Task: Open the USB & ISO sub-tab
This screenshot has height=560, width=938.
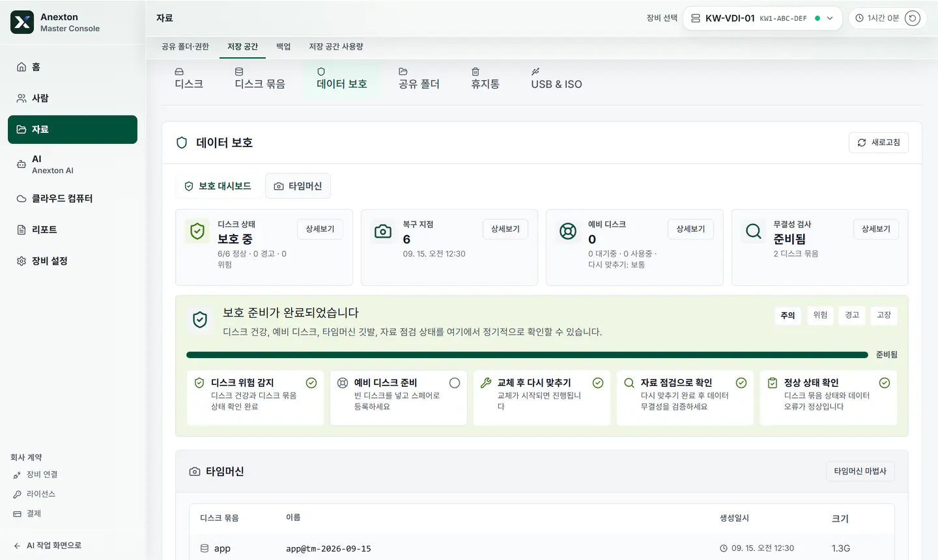Action: click(x=556, y=79)
